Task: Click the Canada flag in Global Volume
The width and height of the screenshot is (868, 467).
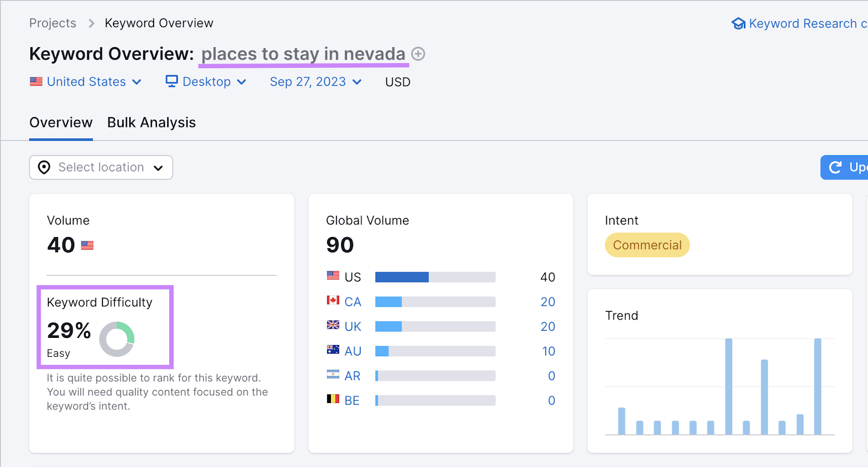Action: pos(333,300)
